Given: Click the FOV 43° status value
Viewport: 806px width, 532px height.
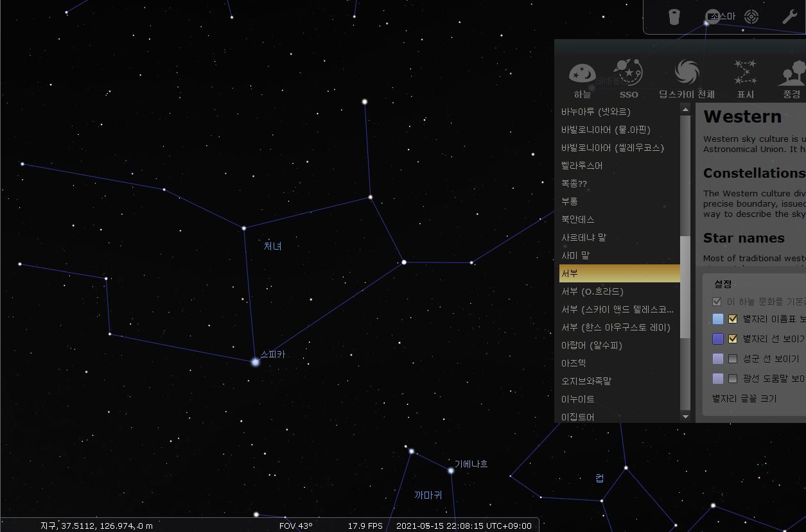Looking at the screenshot, I should (296, 526).
